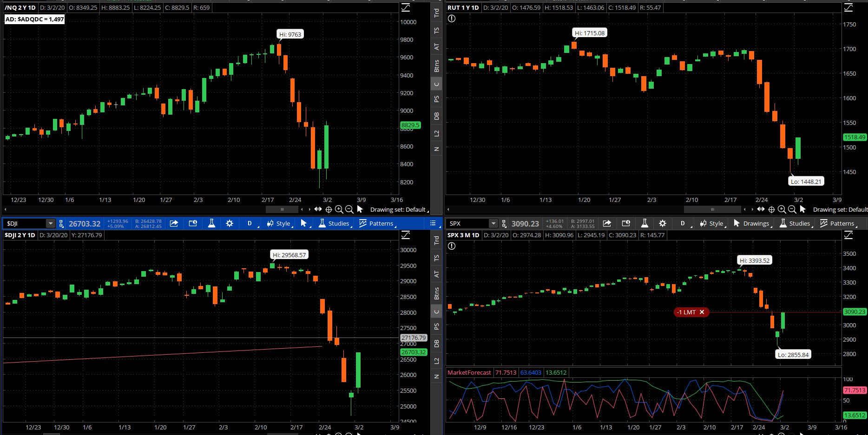Click the AD: $ADQDC label on /NQ chart
This screenshot has height=435, width=868.
tap(34, 19)
